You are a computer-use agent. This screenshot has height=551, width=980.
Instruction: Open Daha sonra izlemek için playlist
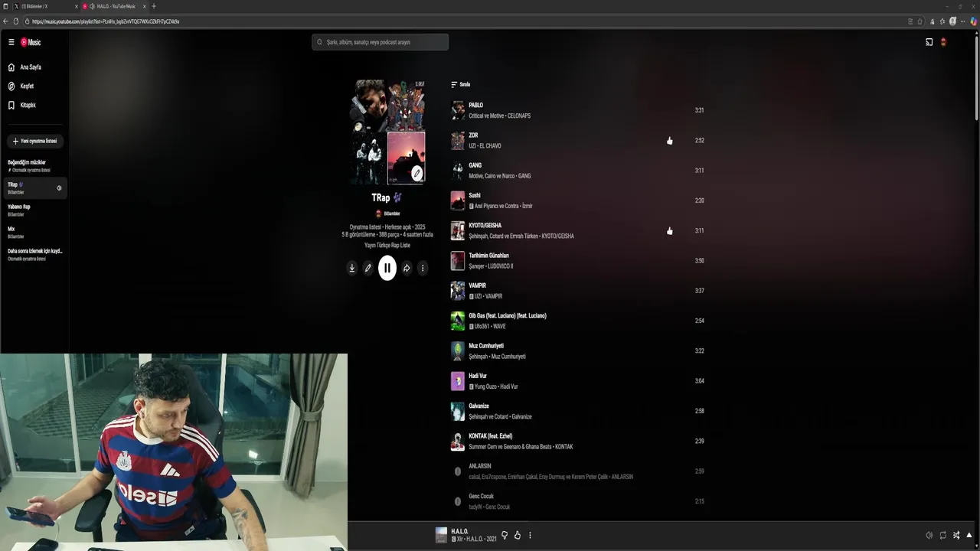tap(34, 254)
